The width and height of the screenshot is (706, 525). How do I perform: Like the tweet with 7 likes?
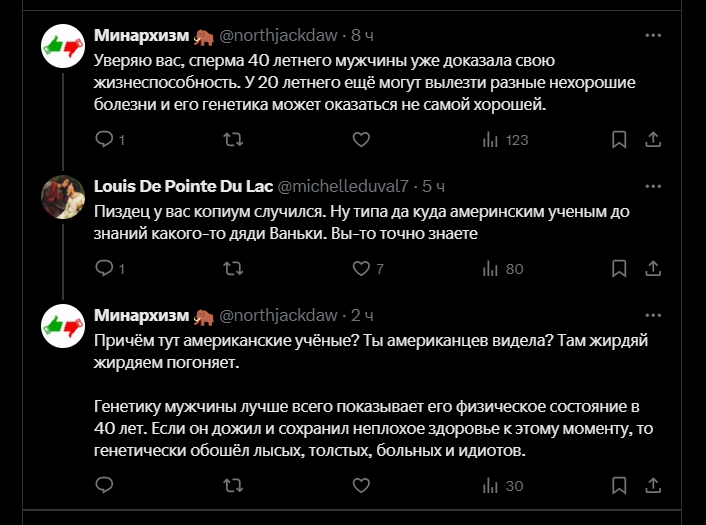pos(361,268)
